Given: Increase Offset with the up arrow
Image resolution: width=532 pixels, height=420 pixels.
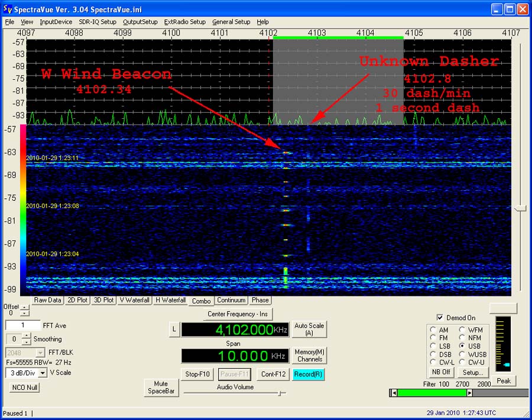Looking at the screenshot, I should click(25, 307).
